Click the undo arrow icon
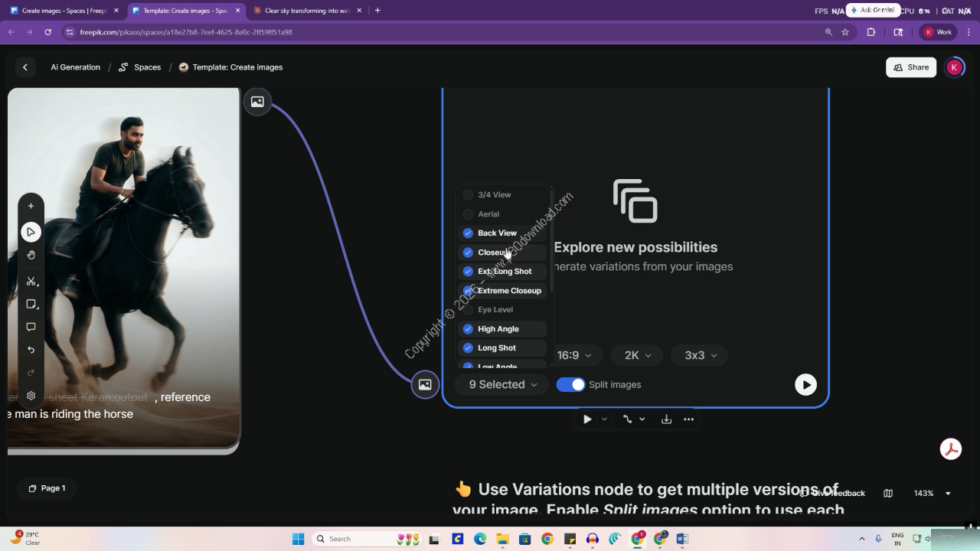 31,350
